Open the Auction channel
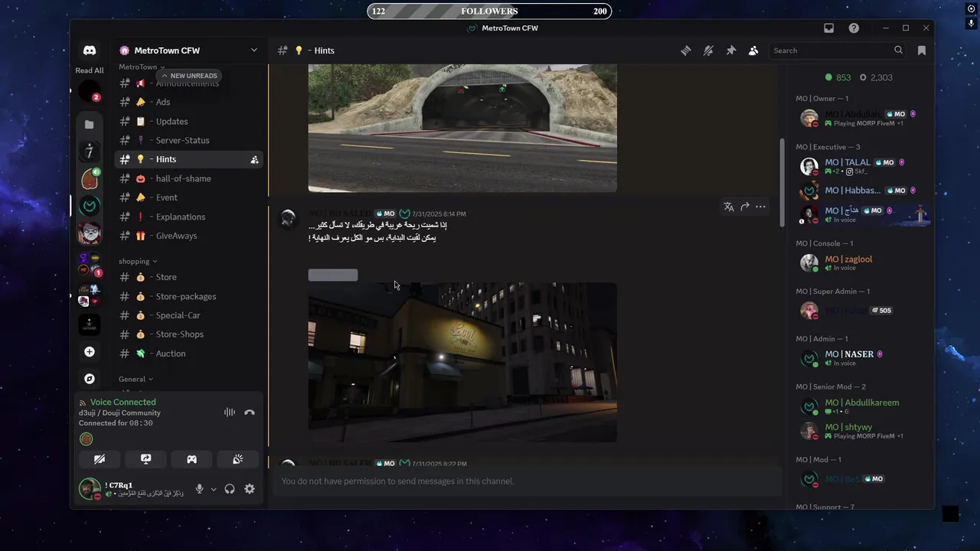Image resolution: width=980 pixels, height=551 pixels. point(188,354)
